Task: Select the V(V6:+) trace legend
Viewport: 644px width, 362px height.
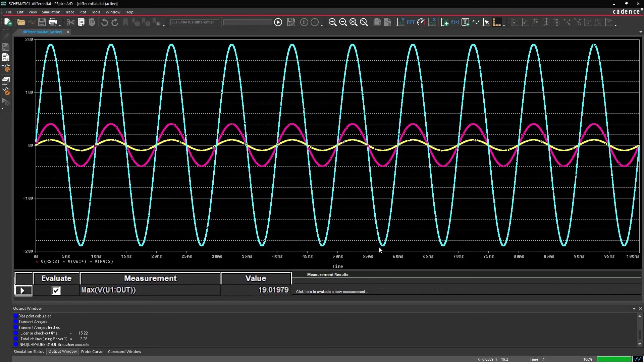Action: (77, 261)
